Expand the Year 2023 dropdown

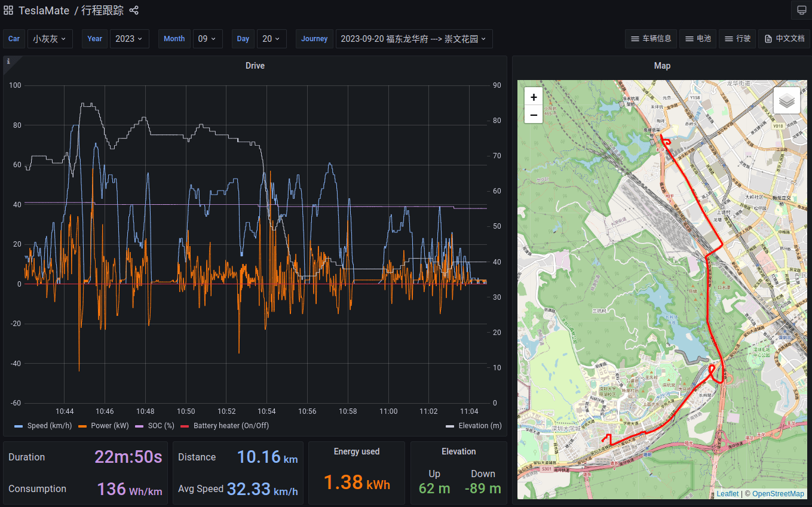[129, 39]
